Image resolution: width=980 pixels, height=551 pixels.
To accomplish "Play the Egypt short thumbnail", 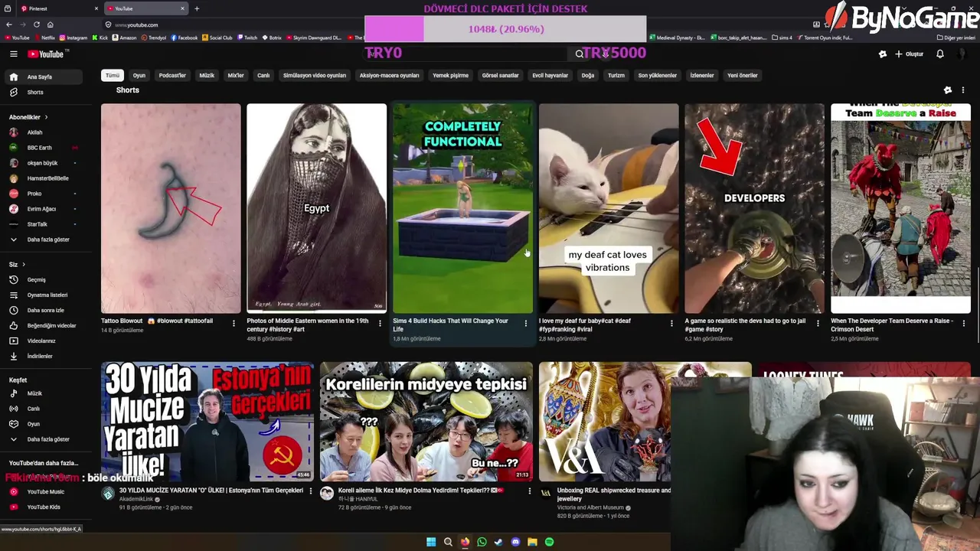I will point(316,208).
